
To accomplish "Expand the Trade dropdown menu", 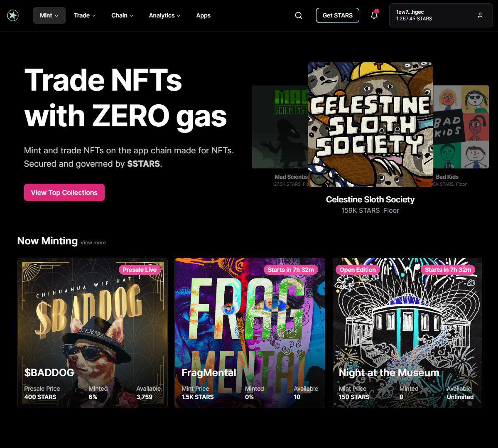I will (x=84, y=15).
